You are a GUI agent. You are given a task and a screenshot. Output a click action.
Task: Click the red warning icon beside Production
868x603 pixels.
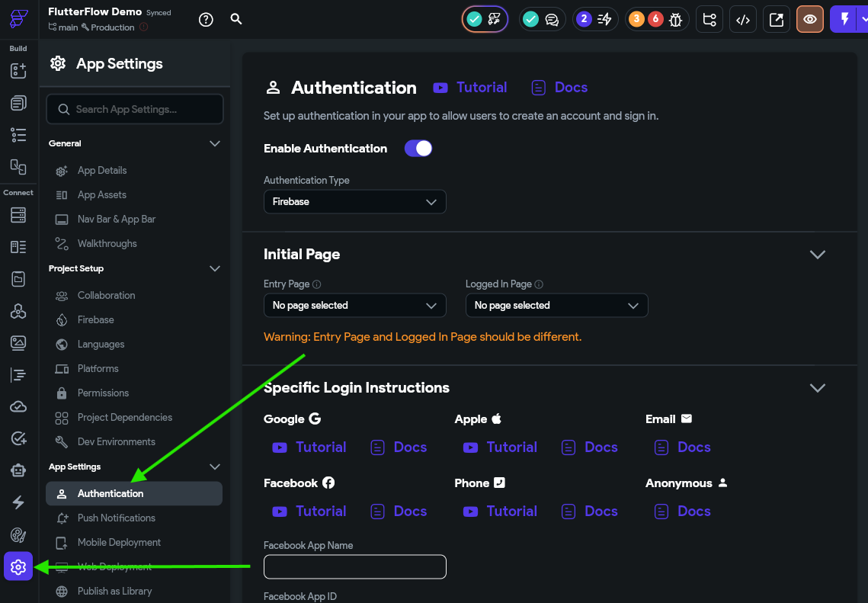tap(144, 27)
